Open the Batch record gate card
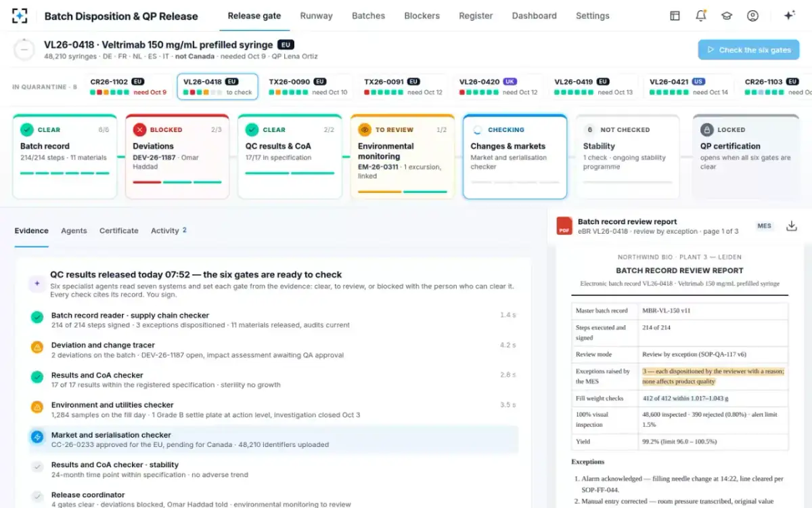The height and width of the screenshot is (508, 812). coord(64,156)
